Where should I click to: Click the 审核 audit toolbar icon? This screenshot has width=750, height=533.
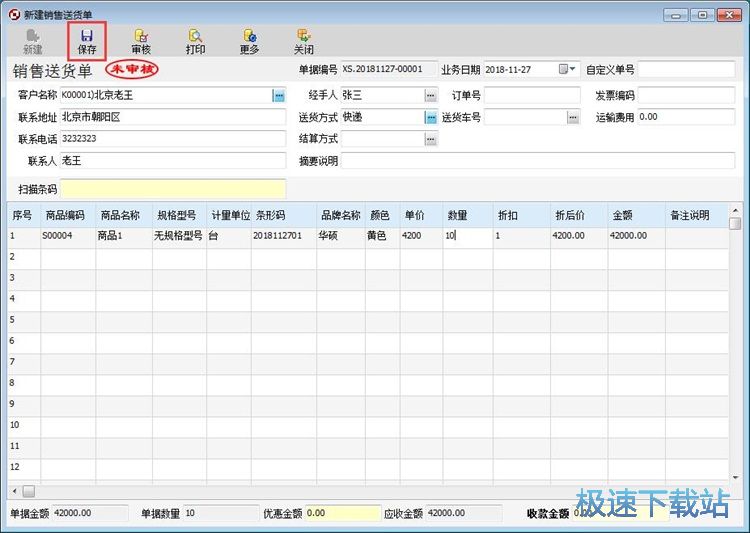coord(141,42)
